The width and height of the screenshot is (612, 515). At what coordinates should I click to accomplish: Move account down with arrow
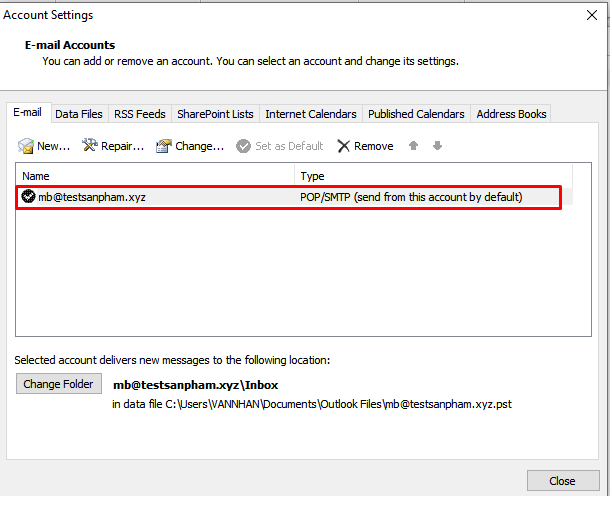pyautogui.click(x=437, y=146)
